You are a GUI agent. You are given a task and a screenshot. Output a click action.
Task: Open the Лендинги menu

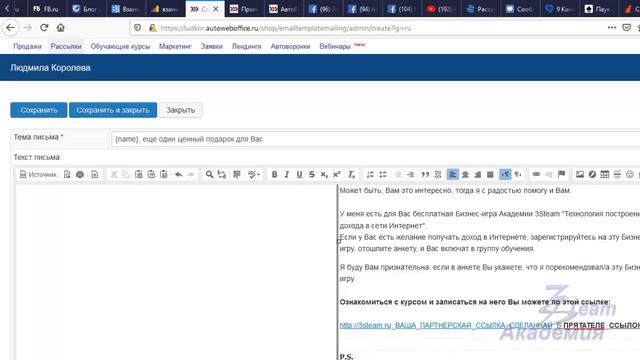coord(247,47)
